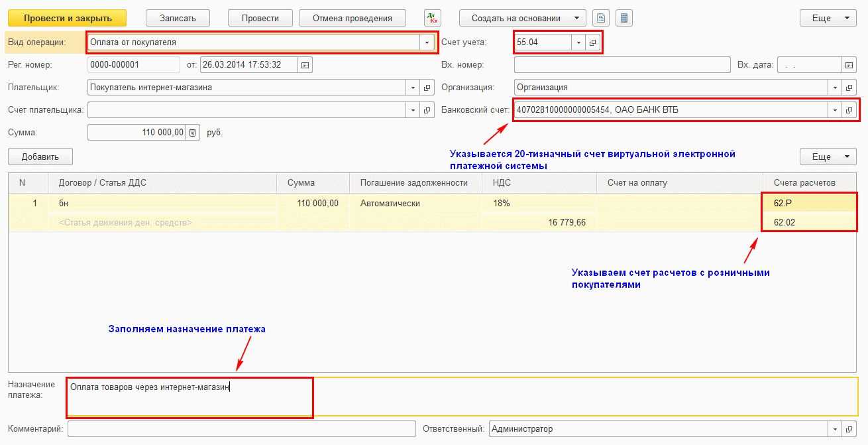
Task: Open Организация record form icon
Action: (x=849, y=88)
